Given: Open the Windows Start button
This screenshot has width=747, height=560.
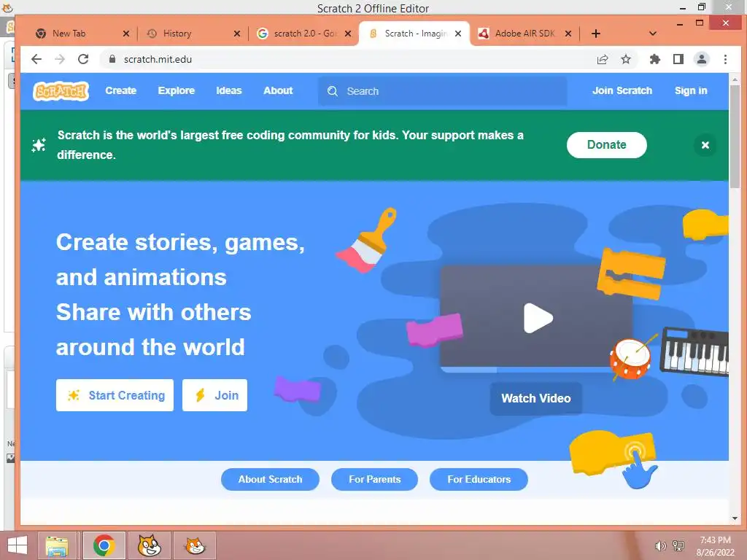Looking at the screenshot, I should [x=17, y=545].
